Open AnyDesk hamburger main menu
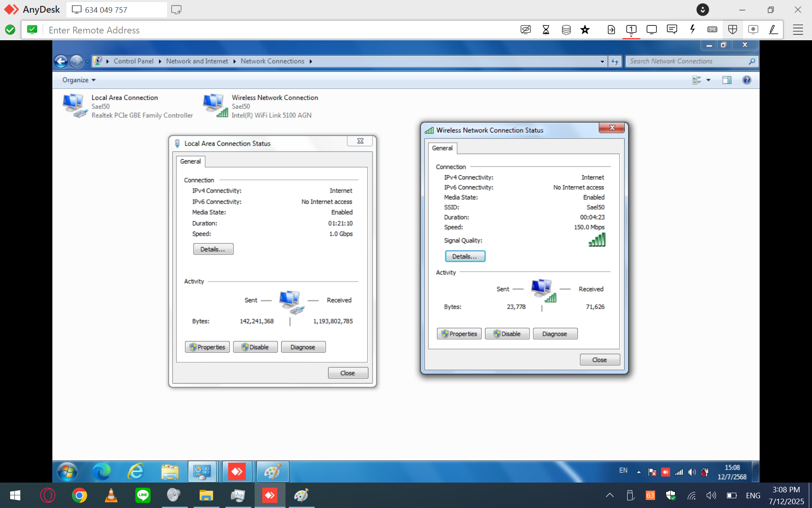The image size is (812, 508). pyautogui.click(x=798, y=30)
